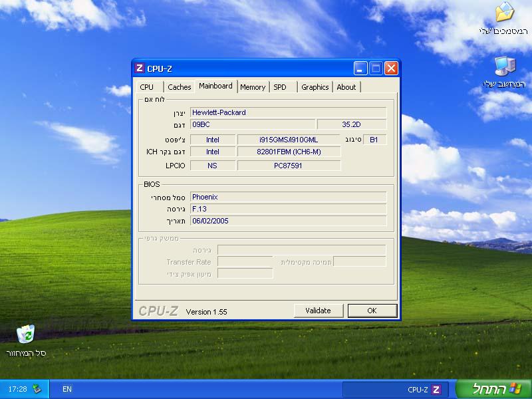The image size is (532, 399).
Task: Open the My Computer desktop icon
Action: click(505, 72)
